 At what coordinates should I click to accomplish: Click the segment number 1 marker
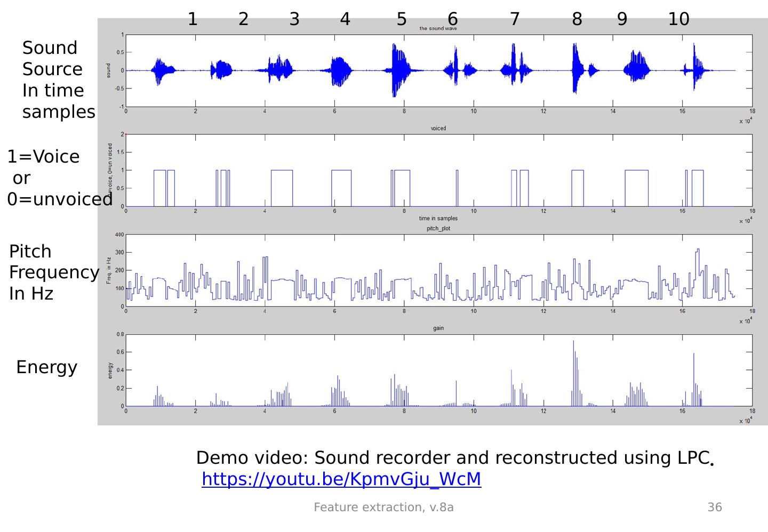click(192, 19)
